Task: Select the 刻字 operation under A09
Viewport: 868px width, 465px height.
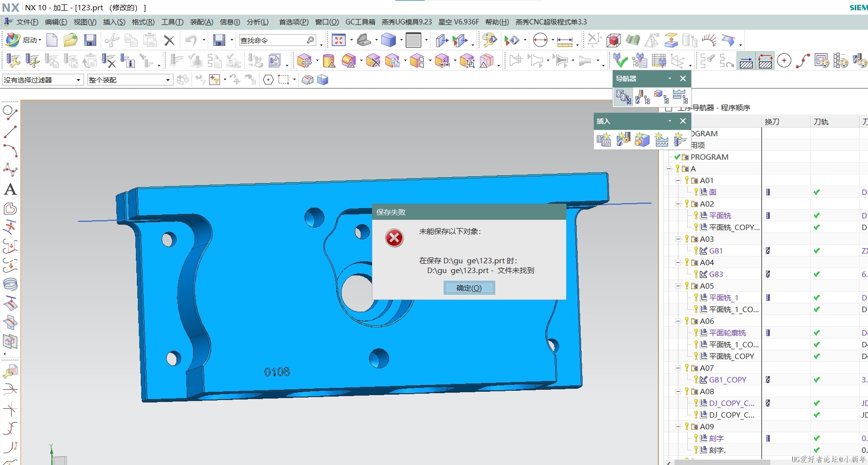Action: pyautogui.click(x=716, y=439)
